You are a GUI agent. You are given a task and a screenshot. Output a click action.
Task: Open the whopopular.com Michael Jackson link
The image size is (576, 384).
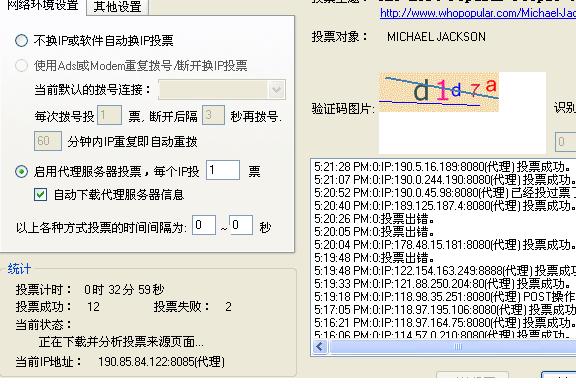(478, 13)
